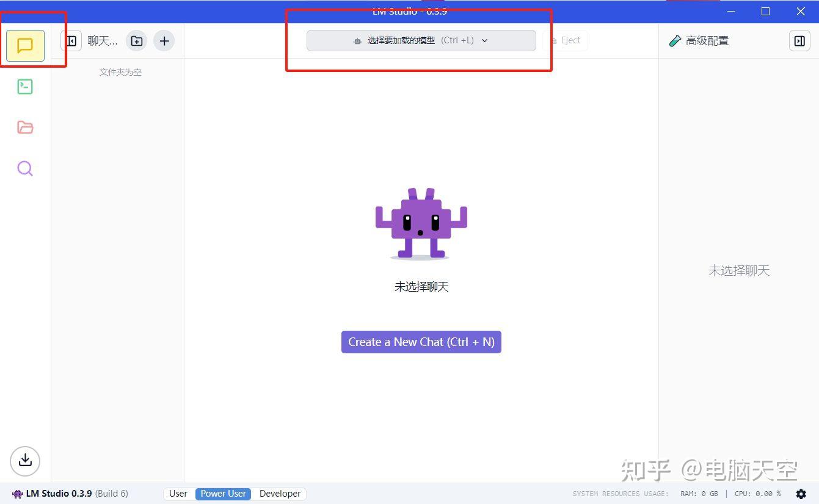
Task: Click the LM Studio logo in status bar
Action: pyautogui.click(x=18, y=494)
